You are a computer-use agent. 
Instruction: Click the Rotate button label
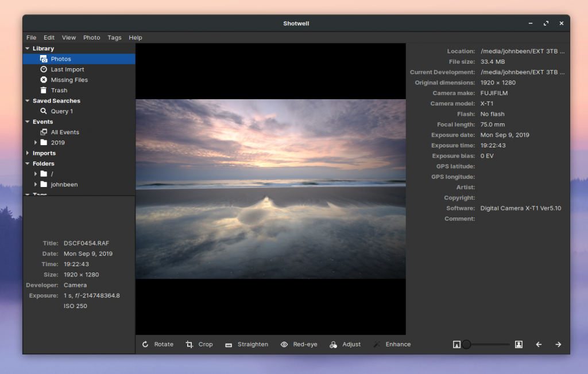coord(164,344)
